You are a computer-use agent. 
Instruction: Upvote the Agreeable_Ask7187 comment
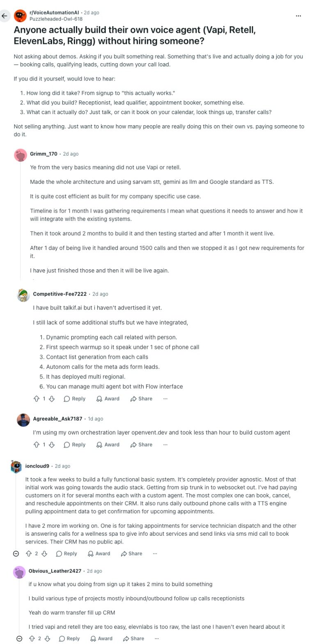pos(37,445)
